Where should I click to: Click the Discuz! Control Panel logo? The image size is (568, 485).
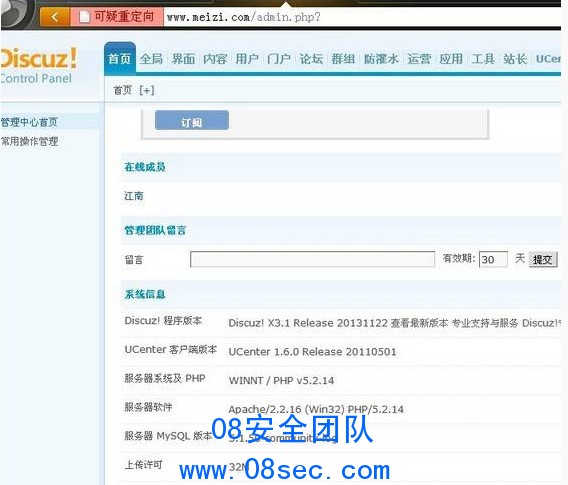[x=39, y=65]
